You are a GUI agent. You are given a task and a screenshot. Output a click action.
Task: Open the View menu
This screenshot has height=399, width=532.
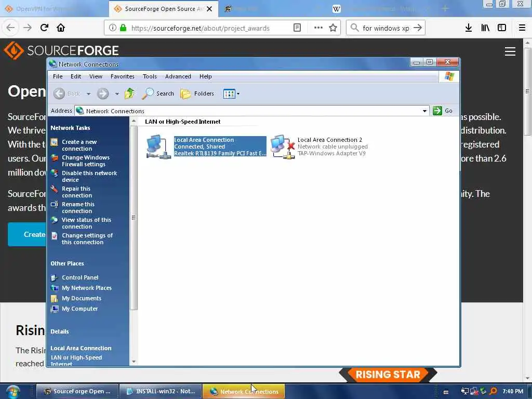96,76
